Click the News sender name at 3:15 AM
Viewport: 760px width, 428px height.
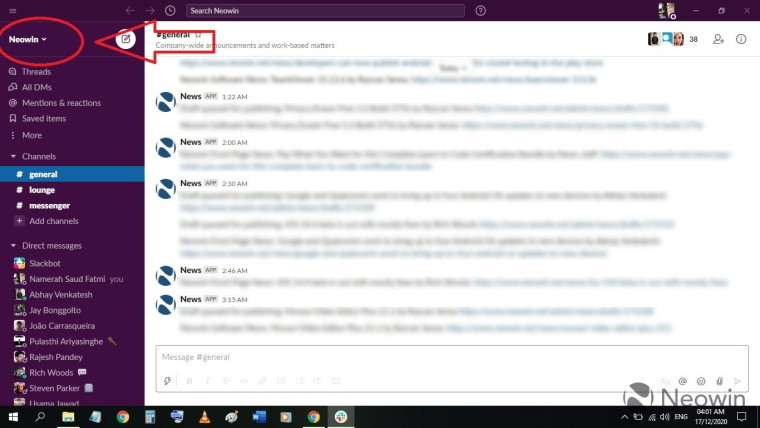[190, 299]
